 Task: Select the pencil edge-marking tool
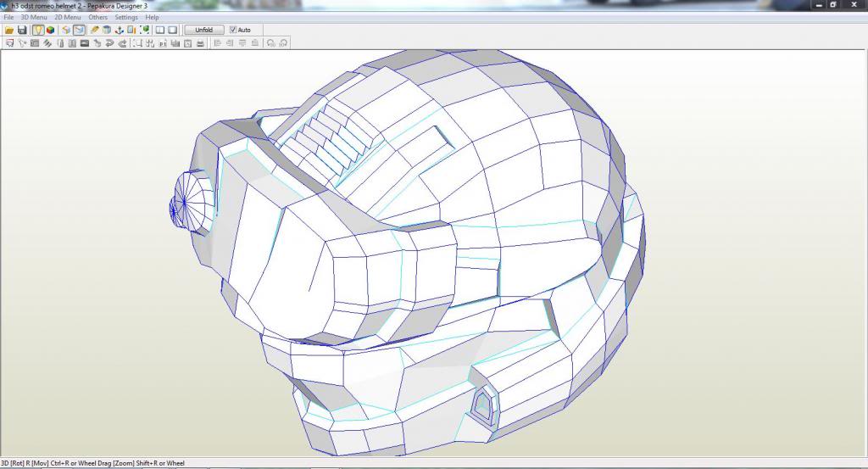tap(95, 30)
